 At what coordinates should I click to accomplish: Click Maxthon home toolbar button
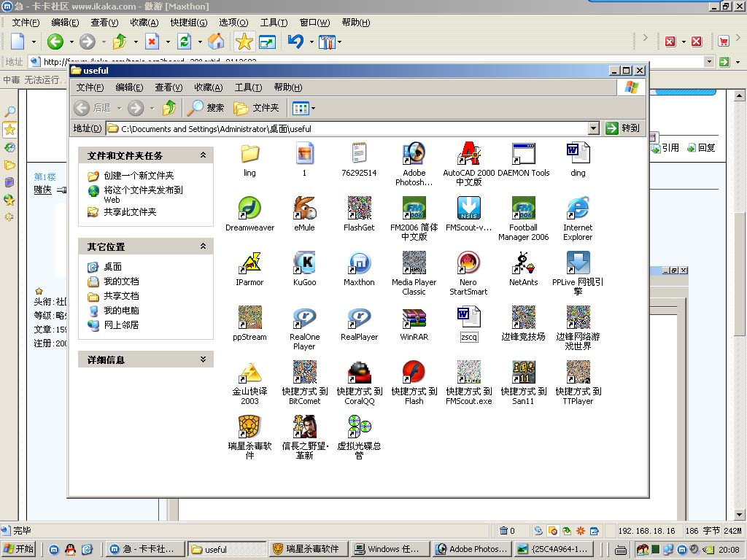pos(216,42)
